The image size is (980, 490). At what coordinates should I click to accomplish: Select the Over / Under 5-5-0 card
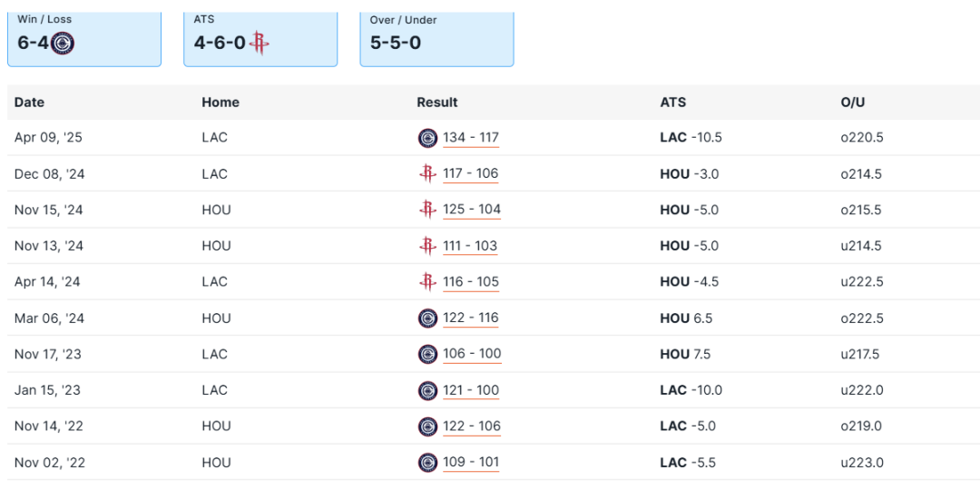click(x=436, y=38)
